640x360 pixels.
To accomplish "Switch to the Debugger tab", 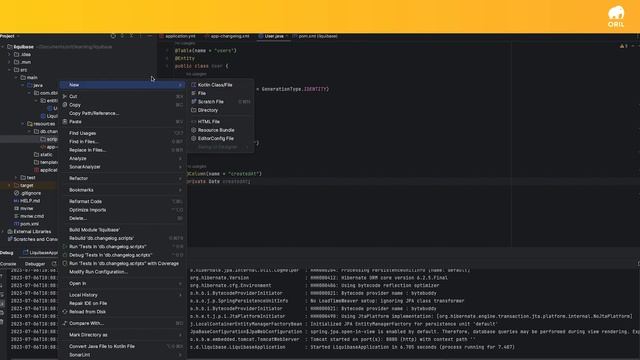I will tap(35, 264).
